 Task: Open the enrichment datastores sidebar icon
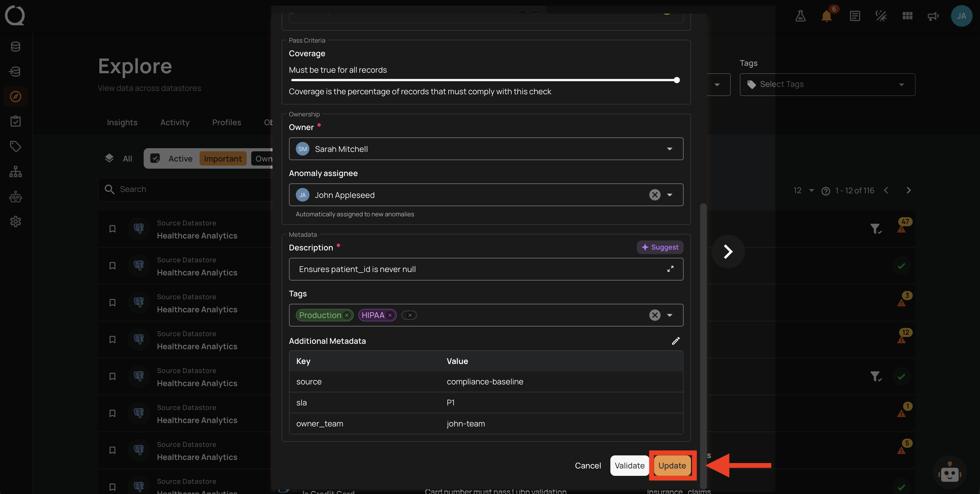point(16,71)
